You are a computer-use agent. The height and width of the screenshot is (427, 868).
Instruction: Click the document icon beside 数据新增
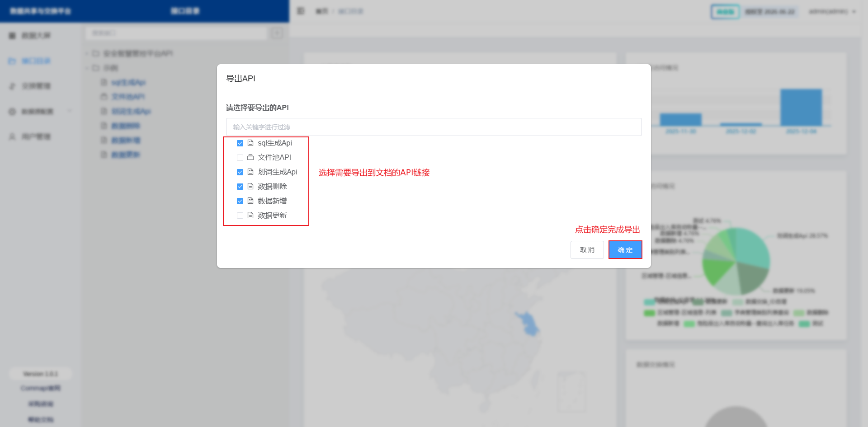tap(250, 201)
